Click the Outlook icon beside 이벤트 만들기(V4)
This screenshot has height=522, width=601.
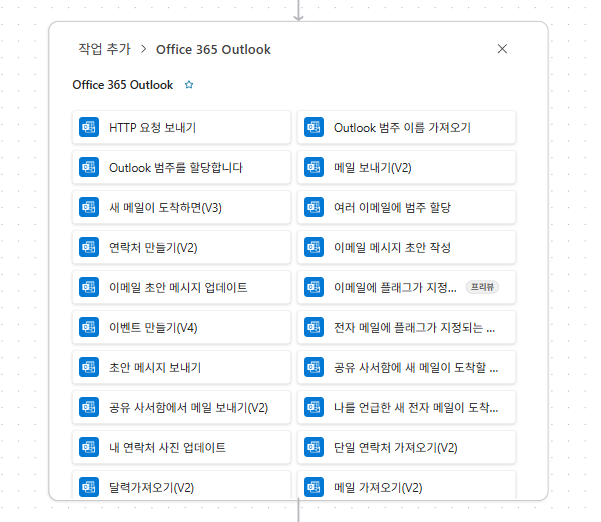point(89,327)
